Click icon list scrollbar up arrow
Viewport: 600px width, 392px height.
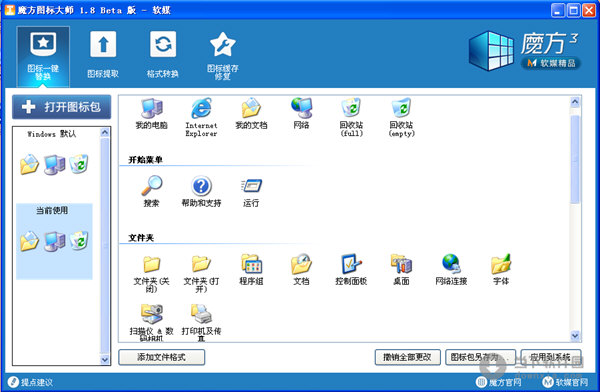[x=575, y=102]
